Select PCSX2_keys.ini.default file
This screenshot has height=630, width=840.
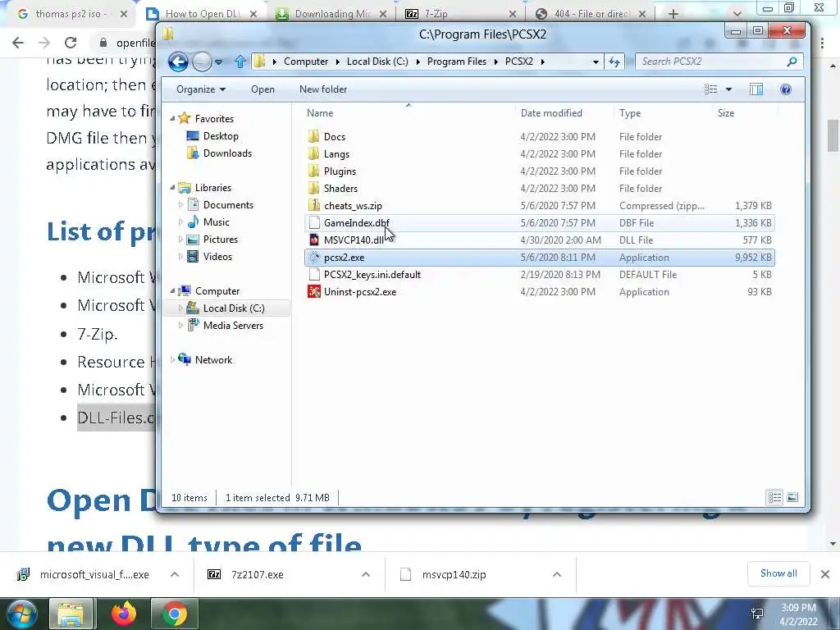540,274
